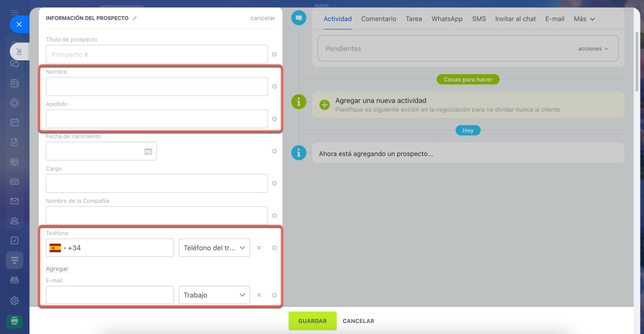Click the Cosas para hacer label
Screen dimensions: 644x334
[x=468, y=79]
